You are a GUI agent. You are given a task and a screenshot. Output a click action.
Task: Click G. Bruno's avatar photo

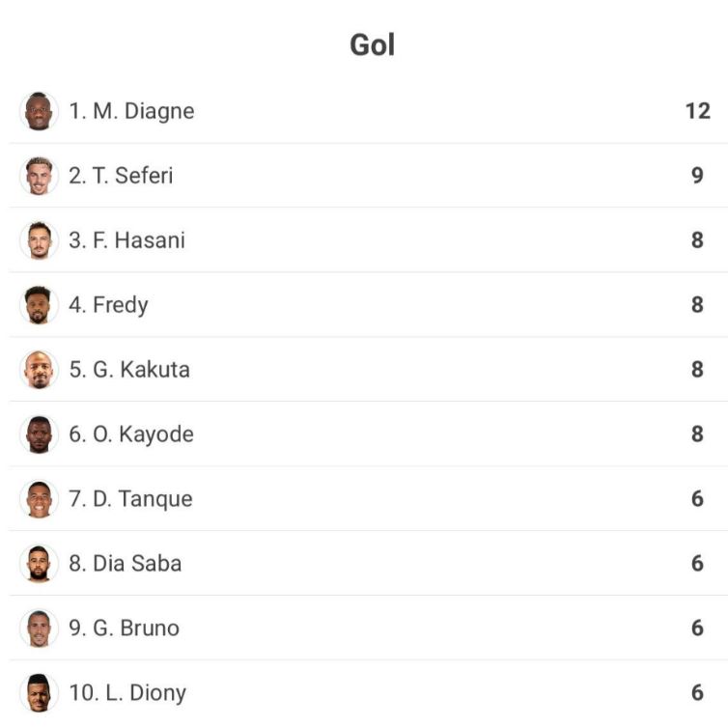[x=39, y=629]
